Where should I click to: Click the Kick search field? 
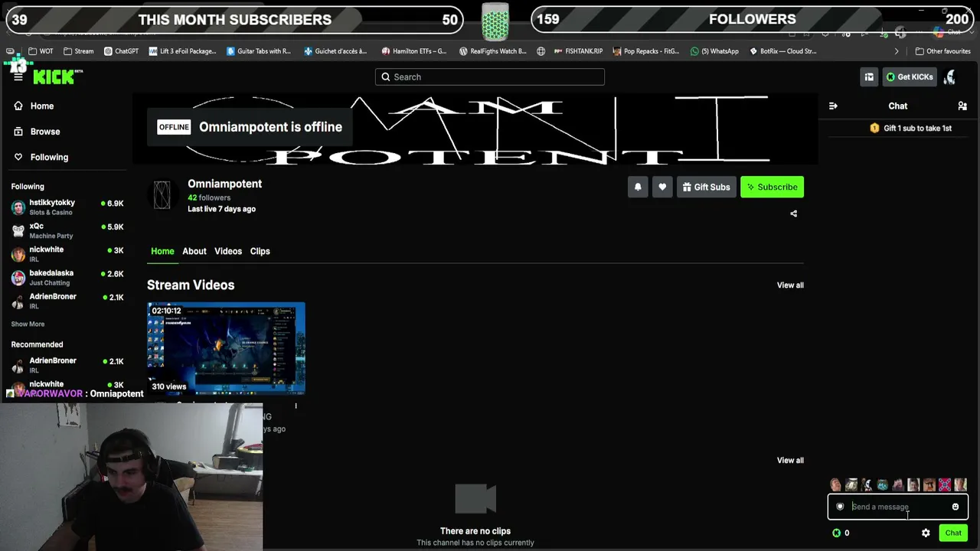point(490,77)
